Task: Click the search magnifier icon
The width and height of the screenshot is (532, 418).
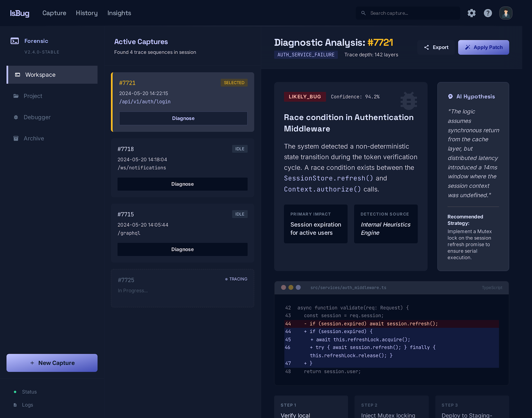Action: pyautogui.click(x=363, y=13)
